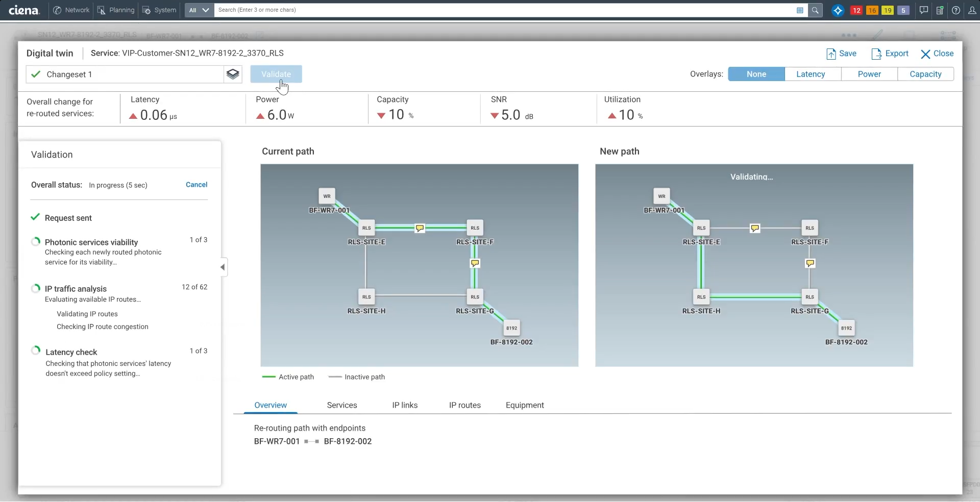980x502 pixels.
Task: Open the feedback speech bubble icon
Action: [923, 10]
